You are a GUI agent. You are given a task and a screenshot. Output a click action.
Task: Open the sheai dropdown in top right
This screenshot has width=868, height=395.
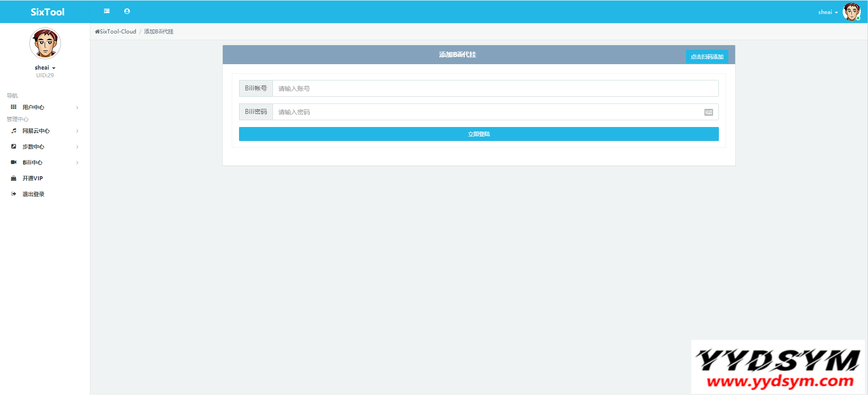(x=828, y=12)
